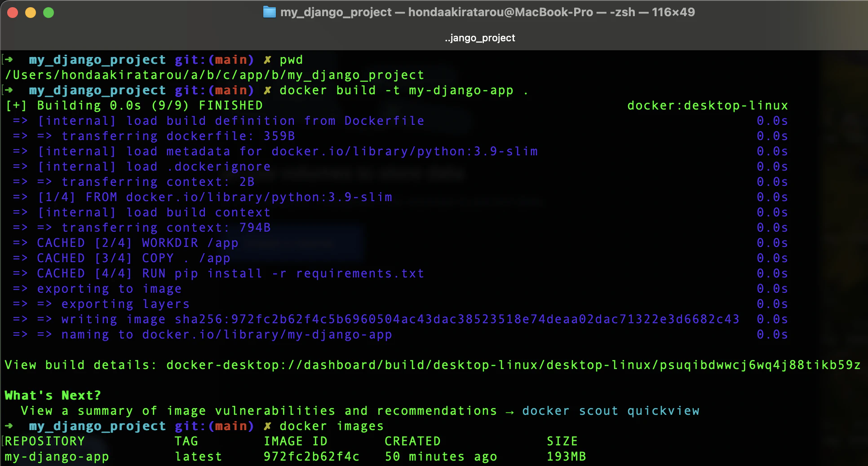Image resolution: width=868 pixels, height=466 pixels.
Task: Click the 'pwd' command on the first prompt
Action: click(x=291, y=60)
